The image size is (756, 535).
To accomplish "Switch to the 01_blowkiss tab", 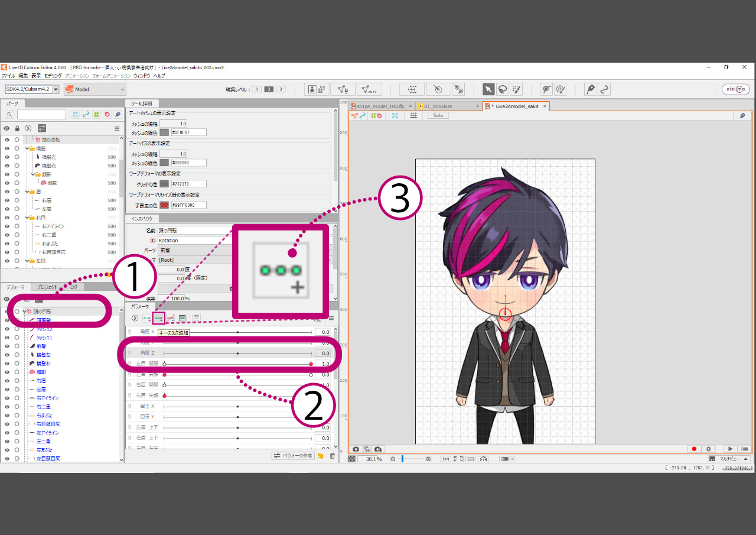I will click(448, 106).
